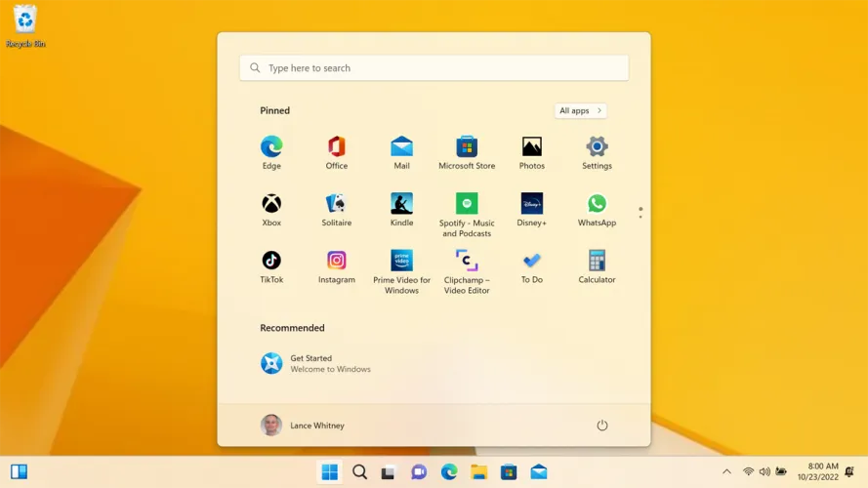
Task: Go to next pinned apps page dot
Action: click(641, 216)
